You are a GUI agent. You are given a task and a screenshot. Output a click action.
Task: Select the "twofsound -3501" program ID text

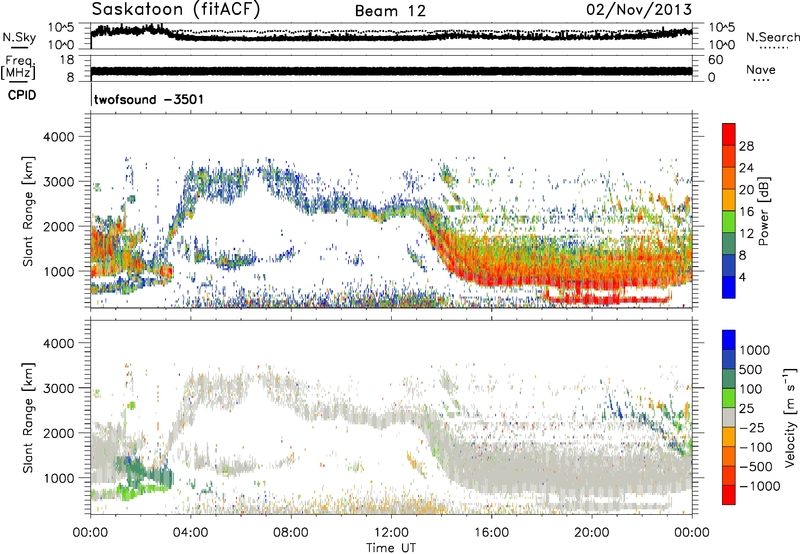[149, 99]
